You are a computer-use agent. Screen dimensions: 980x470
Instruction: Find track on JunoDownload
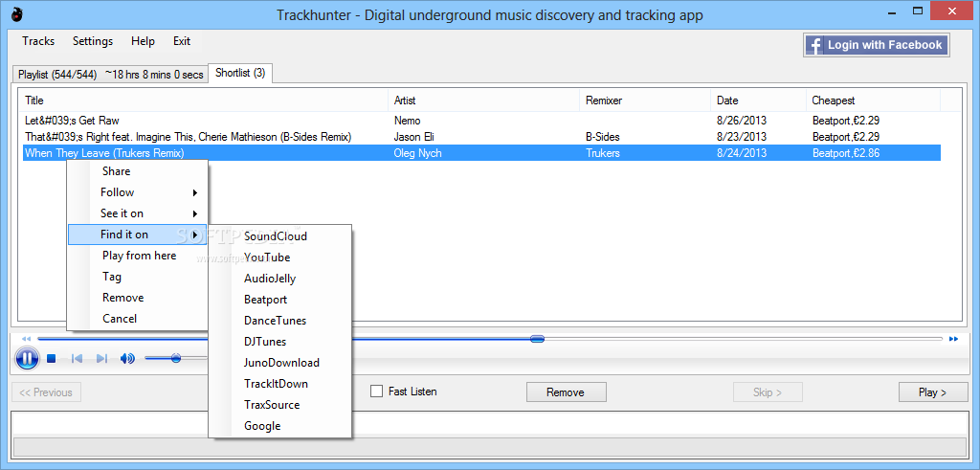[280, 363]
